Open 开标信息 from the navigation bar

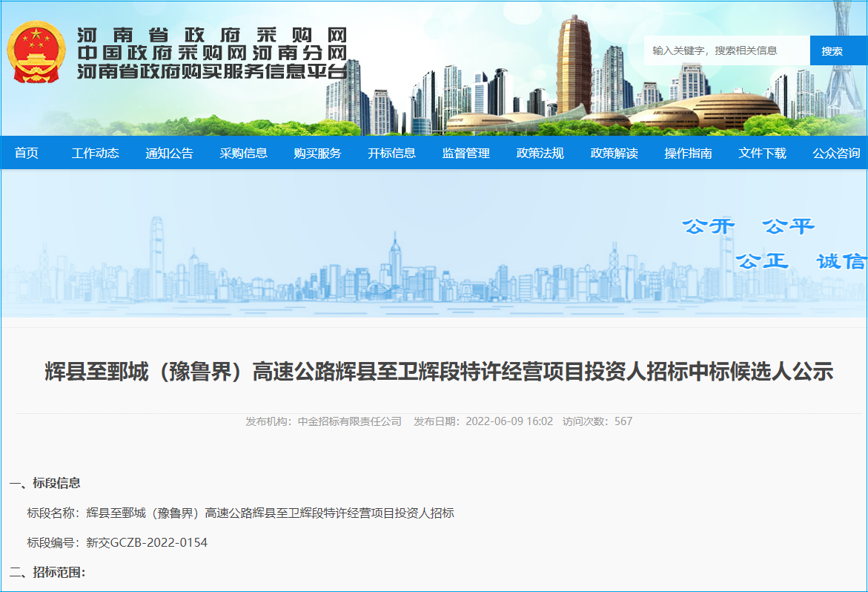(391, 154)
